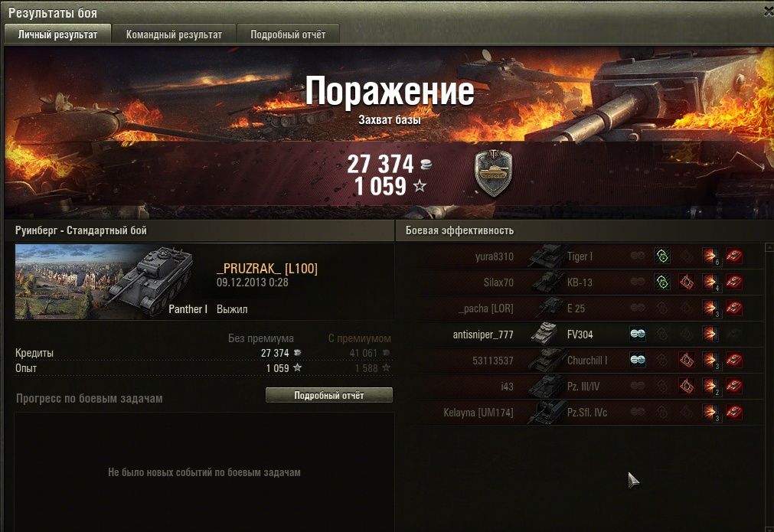The height and width of the screenshot is (532, 774).
Task: Click the battle effectiveness list scrollbar
Action: click(769, 385)
